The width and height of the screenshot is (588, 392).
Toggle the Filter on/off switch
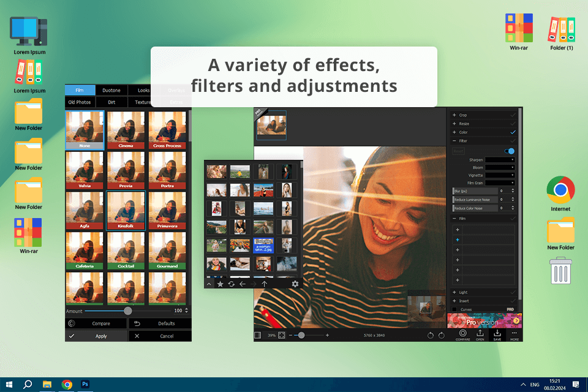[509, 151]
